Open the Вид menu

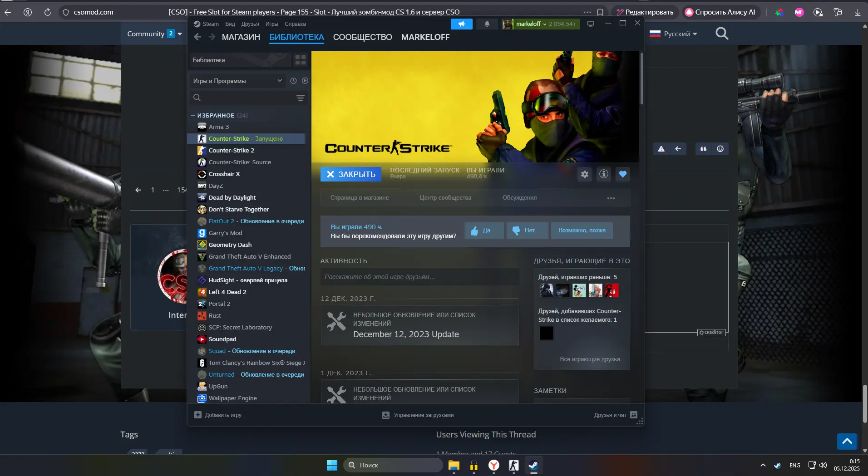point(230,24)
